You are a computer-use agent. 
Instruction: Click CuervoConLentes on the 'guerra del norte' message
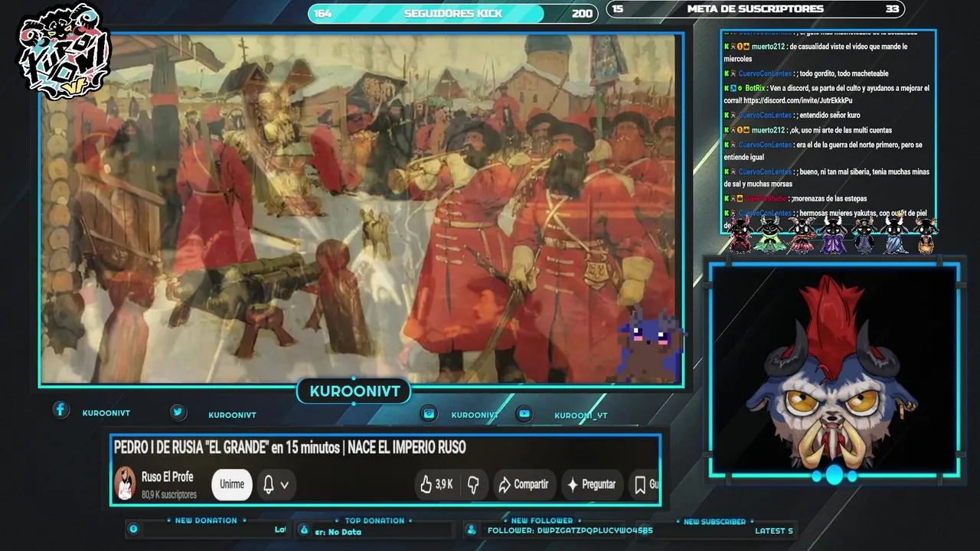[x=765, y=145]
